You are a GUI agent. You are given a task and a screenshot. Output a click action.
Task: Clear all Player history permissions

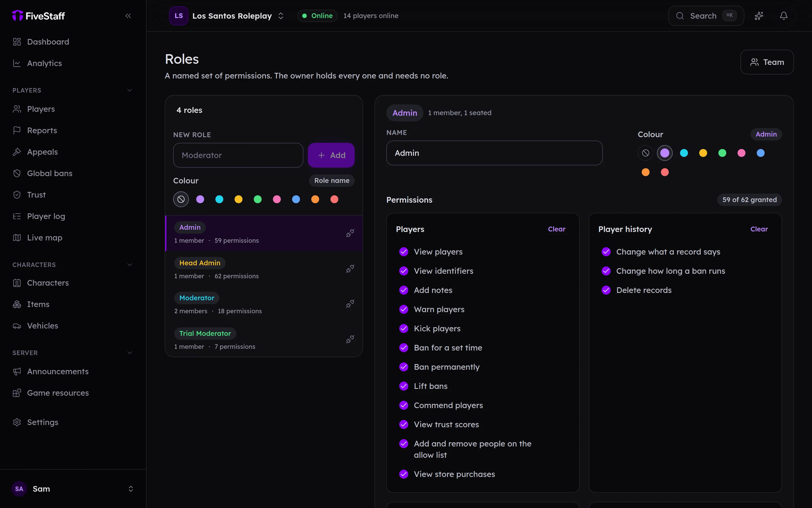point(759,229)
